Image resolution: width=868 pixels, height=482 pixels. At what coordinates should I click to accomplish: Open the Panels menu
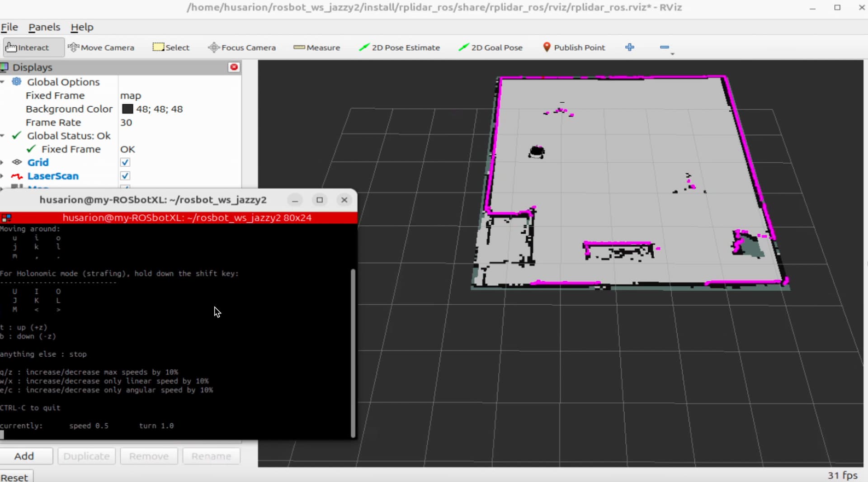(44, 27)
